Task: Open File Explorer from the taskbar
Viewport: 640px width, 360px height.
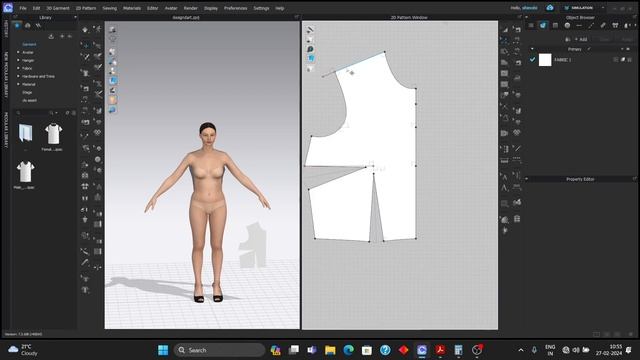Action: 330,350
